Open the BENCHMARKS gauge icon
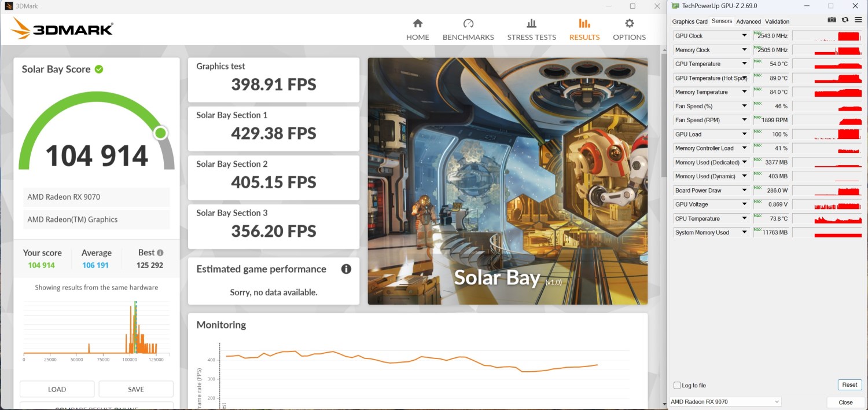 click(x=468, y=23)
